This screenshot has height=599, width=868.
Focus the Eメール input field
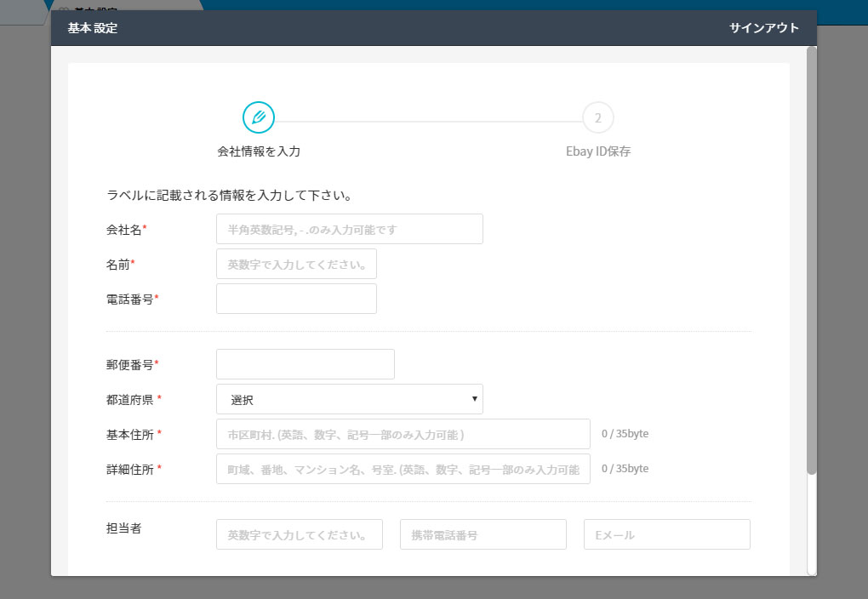pos(666,534)
